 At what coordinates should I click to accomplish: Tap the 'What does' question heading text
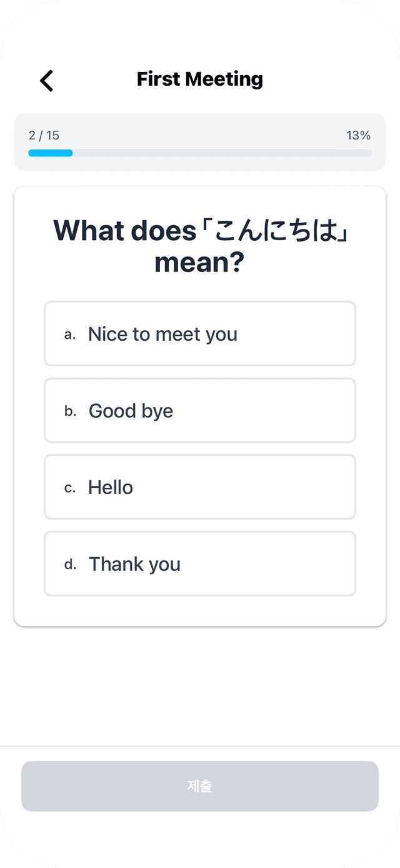(x=125, y=231)
